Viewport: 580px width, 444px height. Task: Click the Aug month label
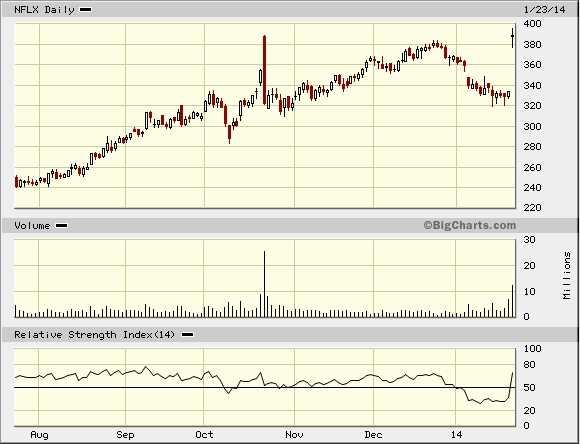[39, 435]
